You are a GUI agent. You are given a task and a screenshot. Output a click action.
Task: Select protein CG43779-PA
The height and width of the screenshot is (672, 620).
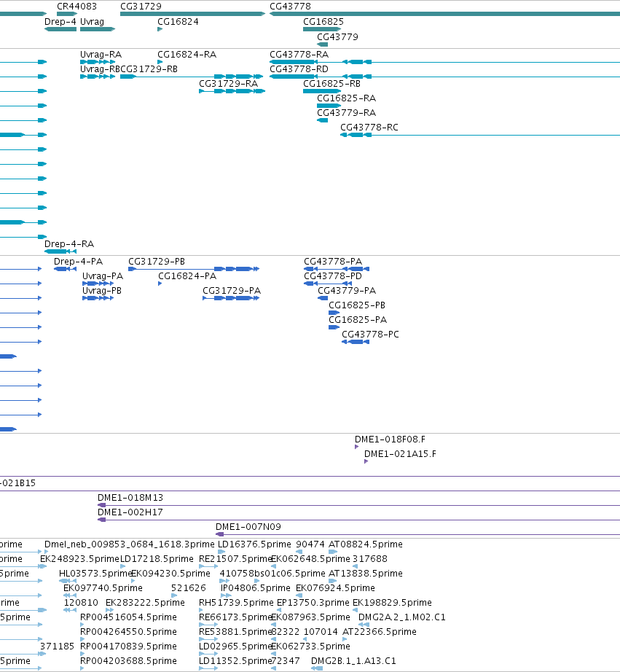coord(347,291)
